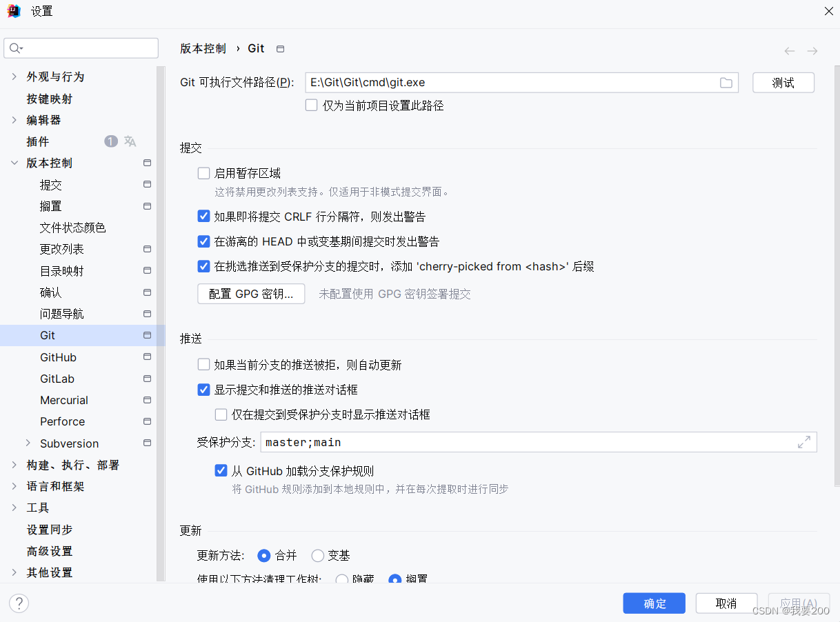This screenshot has width=840, height=622.
Task: Click the folder browse icon in Git path field
Action: (726, 83)
